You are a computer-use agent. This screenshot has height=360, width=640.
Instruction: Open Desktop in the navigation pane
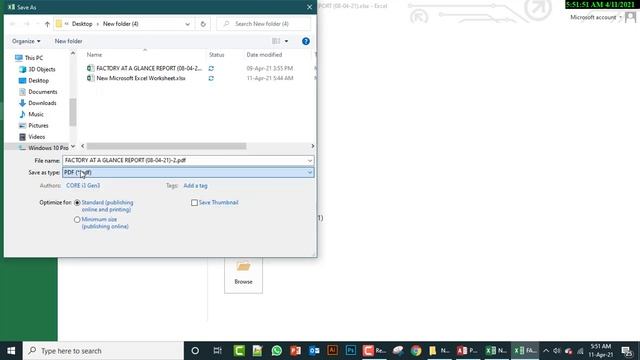coord(38,80)
